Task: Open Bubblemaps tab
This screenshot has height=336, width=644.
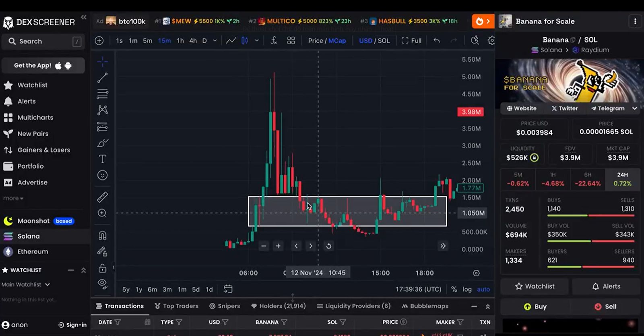Action: pos(425,306)
